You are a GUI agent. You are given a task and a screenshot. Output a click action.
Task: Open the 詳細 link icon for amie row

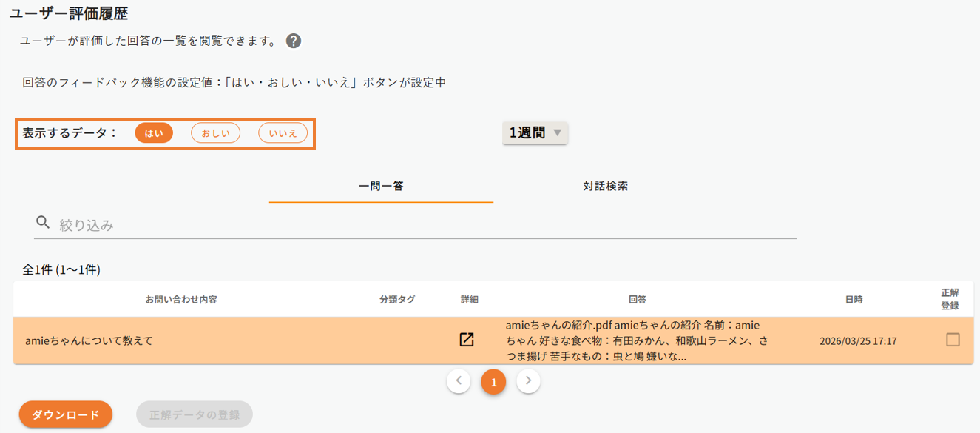click(467, 340)
